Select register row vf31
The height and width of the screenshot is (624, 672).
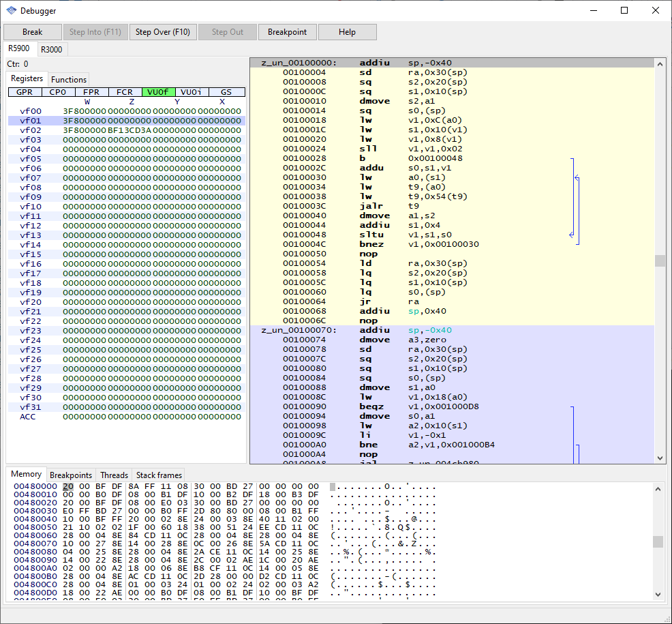coord(127,407)
